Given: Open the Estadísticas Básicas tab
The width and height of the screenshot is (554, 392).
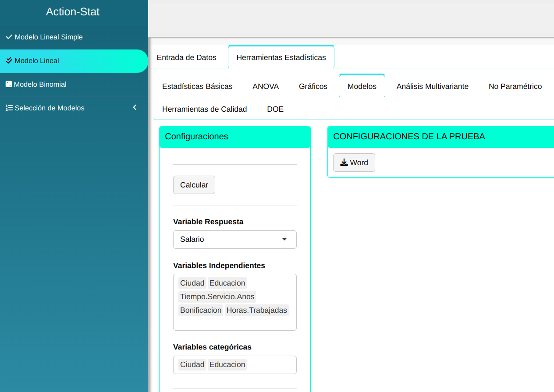Looking at the screenshot, I should [x=197, y=86].
